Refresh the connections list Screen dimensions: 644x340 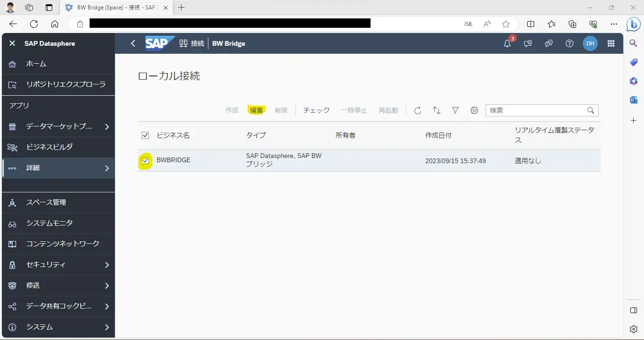tap(418, 110)
